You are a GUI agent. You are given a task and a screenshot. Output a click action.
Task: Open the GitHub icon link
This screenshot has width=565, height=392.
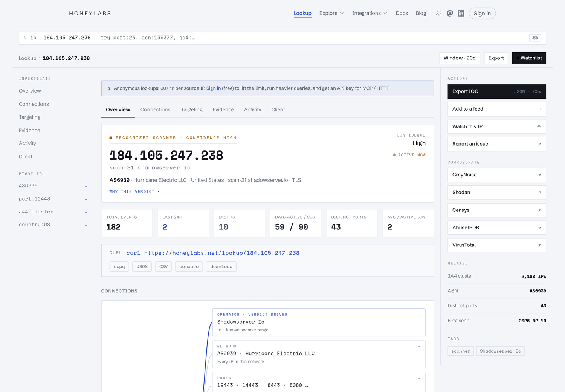coord(439,13)
